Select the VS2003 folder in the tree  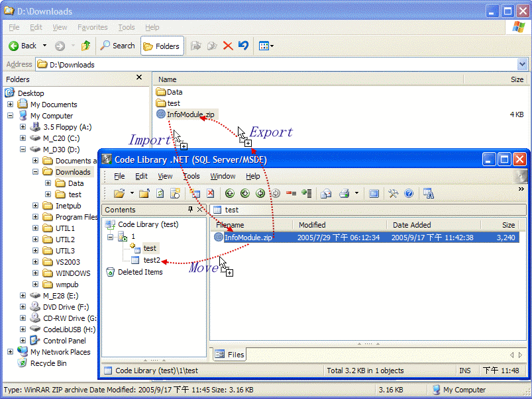[68, 262]
